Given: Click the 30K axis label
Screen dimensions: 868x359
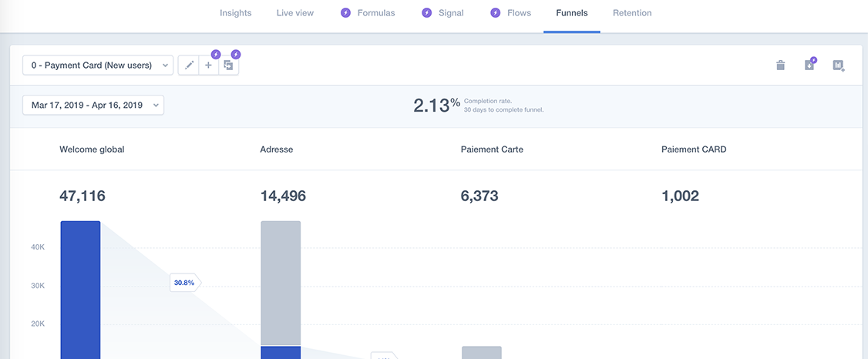Looking at the screenshot, I should [x=38, y=286].
